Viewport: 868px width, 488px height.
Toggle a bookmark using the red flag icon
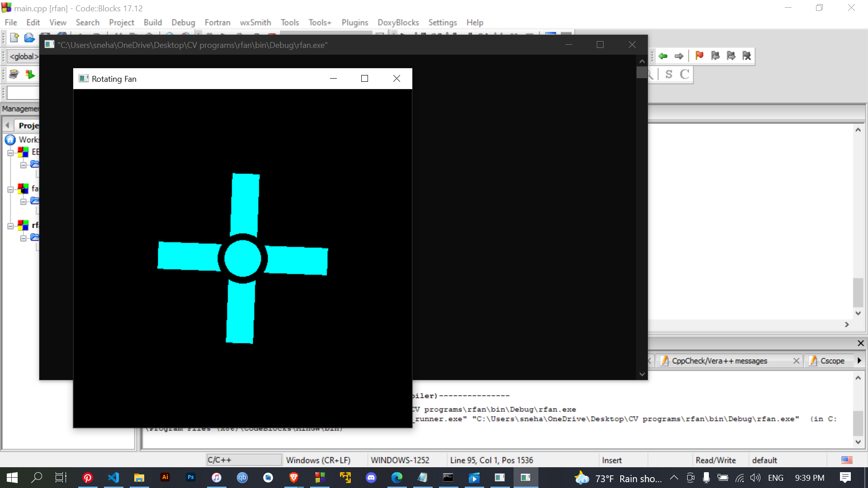point(699,56)
